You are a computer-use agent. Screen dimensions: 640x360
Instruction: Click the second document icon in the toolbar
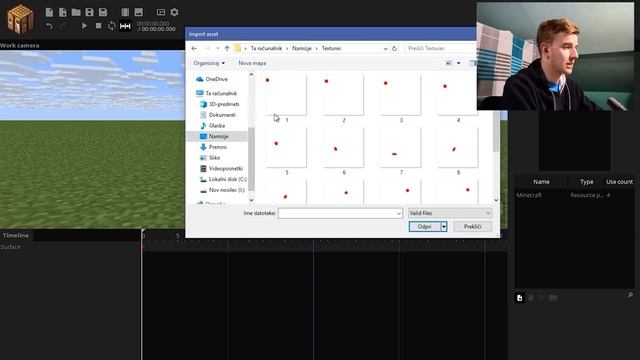[x=62, y=12]
